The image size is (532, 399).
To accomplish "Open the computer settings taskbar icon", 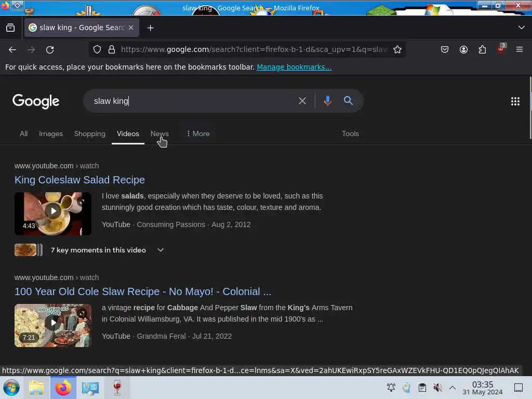I will pos(90,388).
